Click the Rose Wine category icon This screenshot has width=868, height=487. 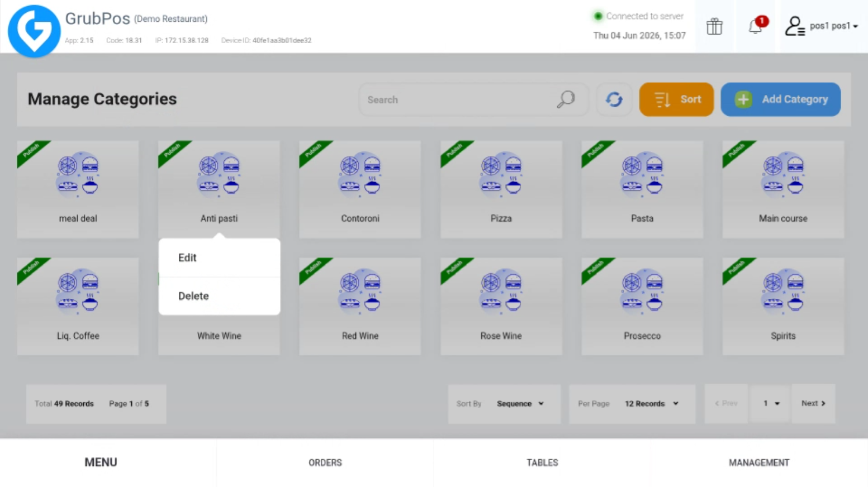[501, 291]
